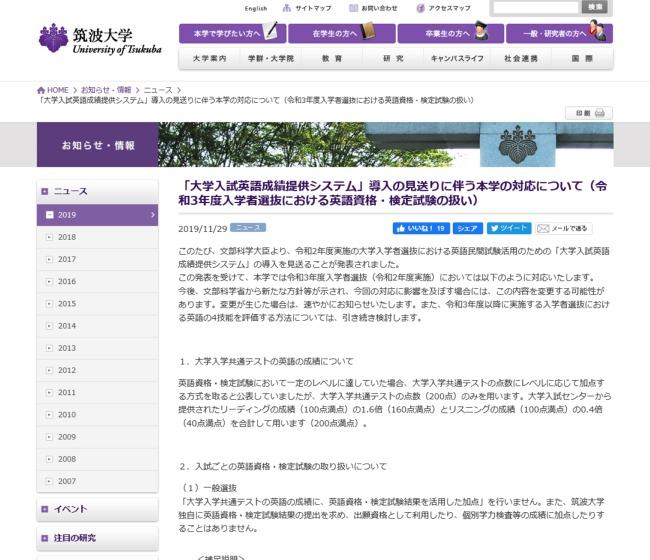Viewport: 650px width, 560px height.
Task: Expand the 2009 news year
Action: pyautogui.click(x=97, y=437)
